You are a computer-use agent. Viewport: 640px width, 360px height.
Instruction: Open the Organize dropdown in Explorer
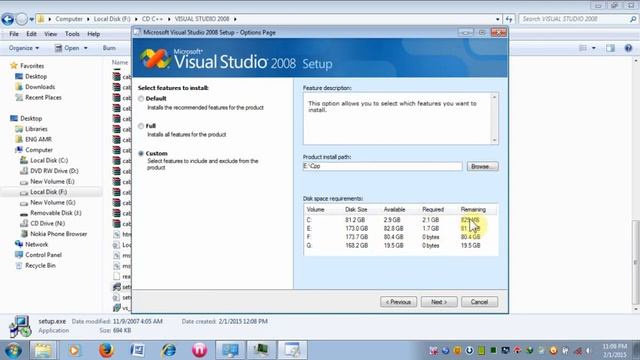[24, 48]
